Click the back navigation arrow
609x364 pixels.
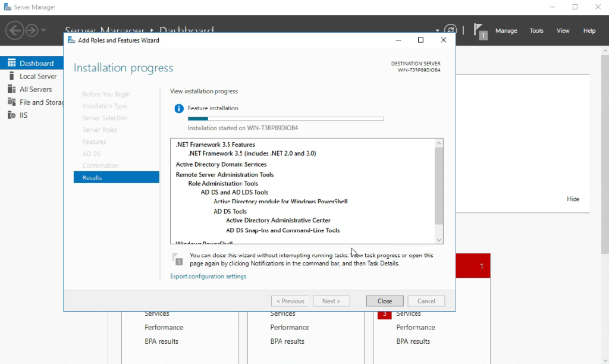click(15, 30)
